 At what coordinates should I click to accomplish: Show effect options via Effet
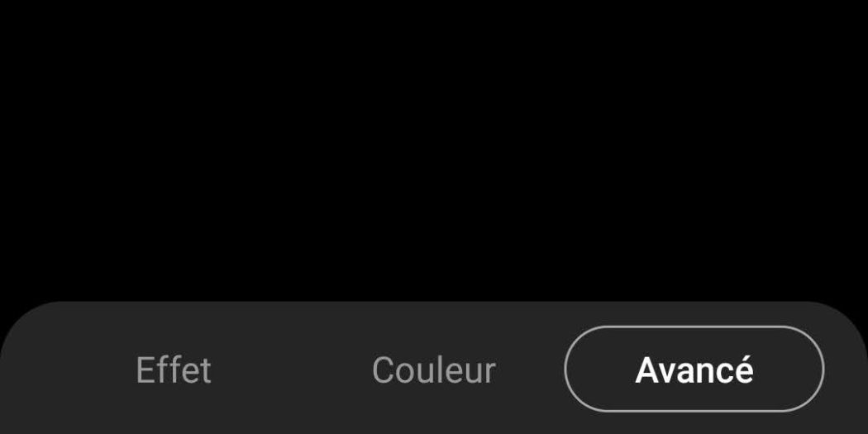pyautogui.click(x=174, y=370)
